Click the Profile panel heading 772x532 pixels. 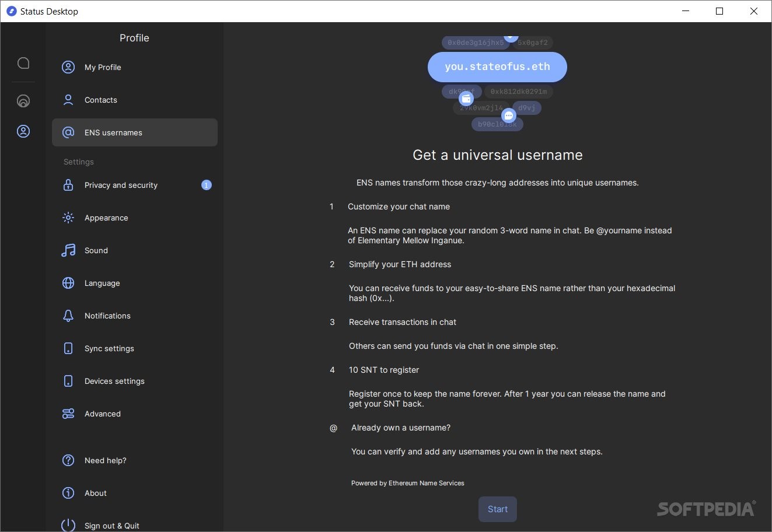pos(134,38)
